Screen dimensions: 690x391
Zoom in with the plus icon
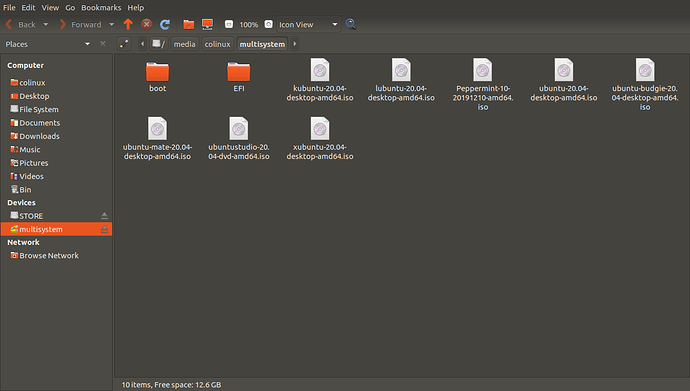pyautogui.click(x=268, y=24)
